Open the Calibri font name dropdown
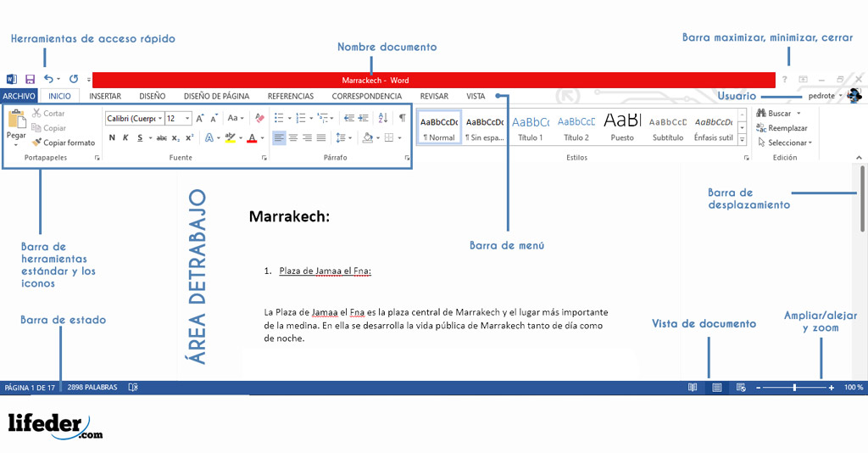The width and height of the screenshot is (868, 453). [133, 119]
